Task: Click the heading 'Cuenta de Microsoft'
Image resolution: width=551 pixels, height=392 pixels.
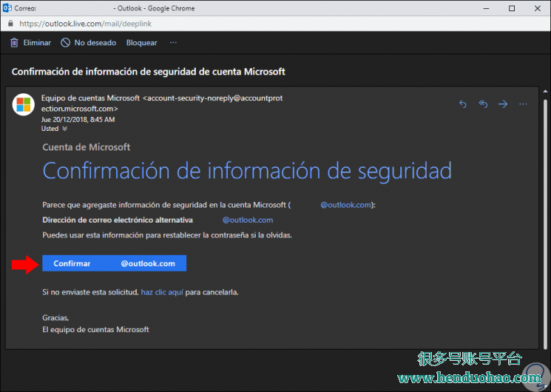Action: point(86,147)
